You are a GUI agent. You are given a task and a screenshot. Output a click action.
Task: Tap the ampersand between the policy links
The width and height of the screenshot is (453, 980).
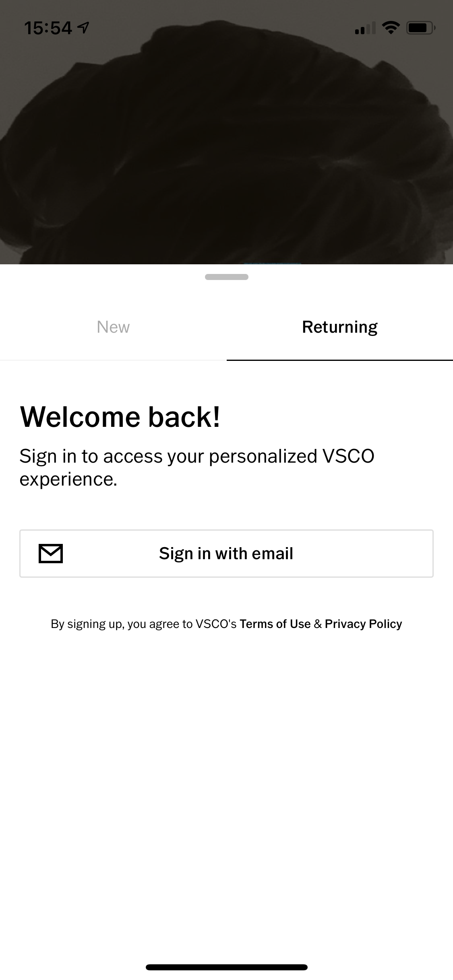[318, 624]
